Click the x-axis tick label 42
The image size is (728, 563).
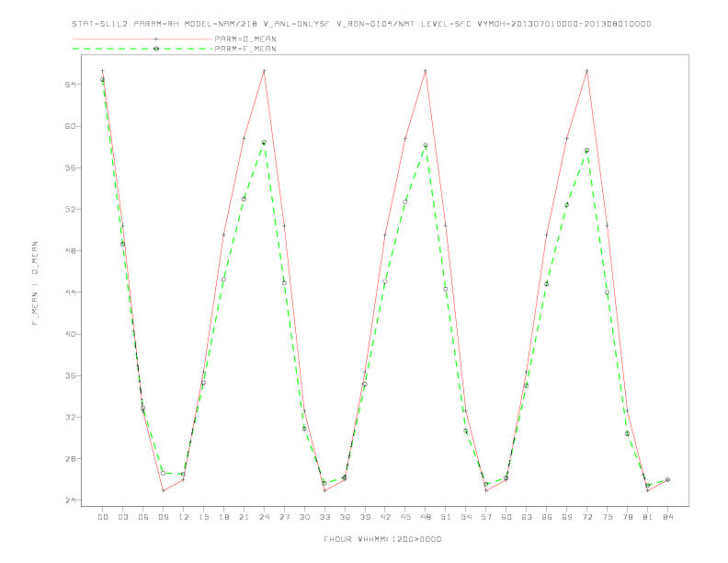pos(385,517)
